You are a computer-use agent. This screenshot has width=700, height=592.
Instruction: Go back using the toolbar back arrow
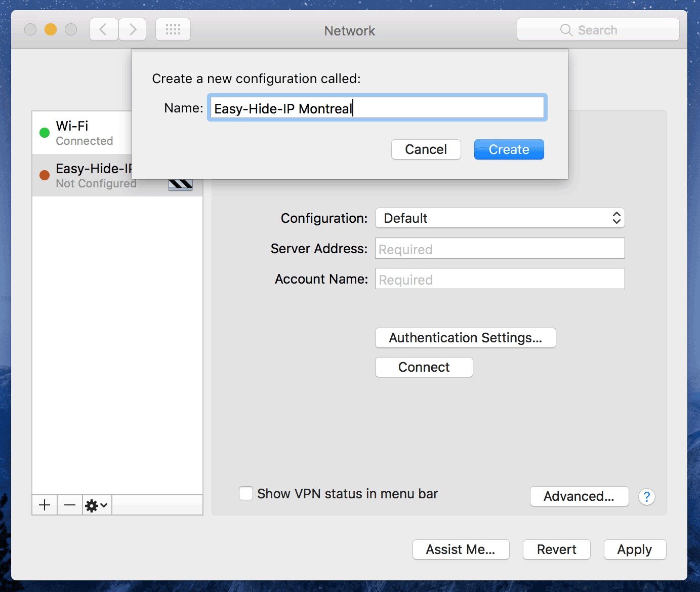pyautogui.click(x=104, y=29)
